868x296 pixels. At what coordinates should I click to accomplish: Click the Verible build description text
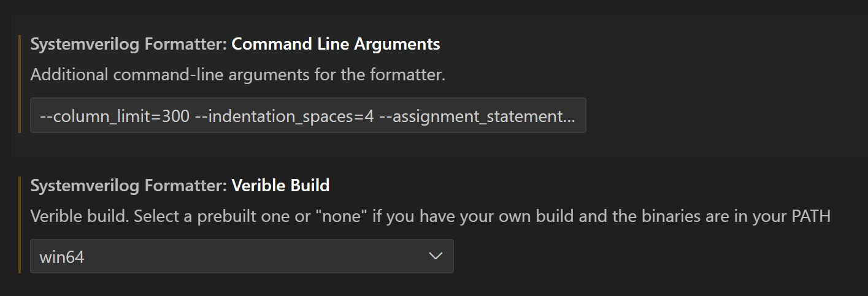pyautogui.click(x=429, y=216)
